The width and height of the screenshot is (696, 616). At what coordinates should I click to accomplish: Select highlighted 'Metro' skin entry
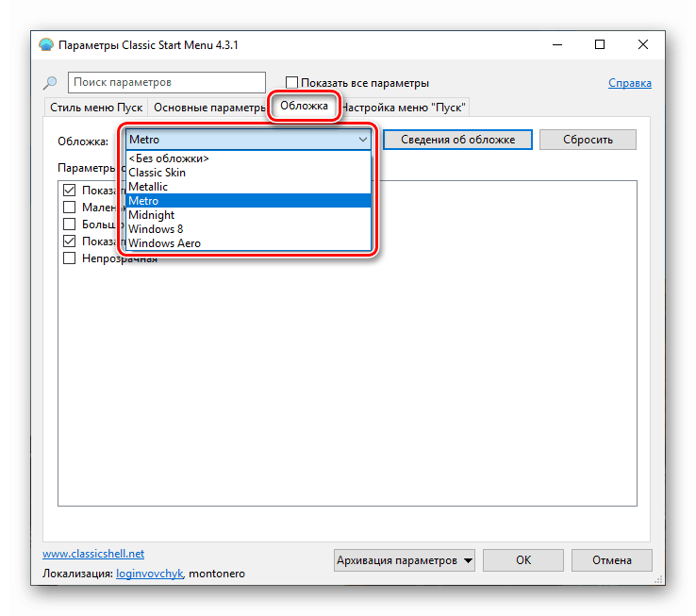tap(249, 201)
